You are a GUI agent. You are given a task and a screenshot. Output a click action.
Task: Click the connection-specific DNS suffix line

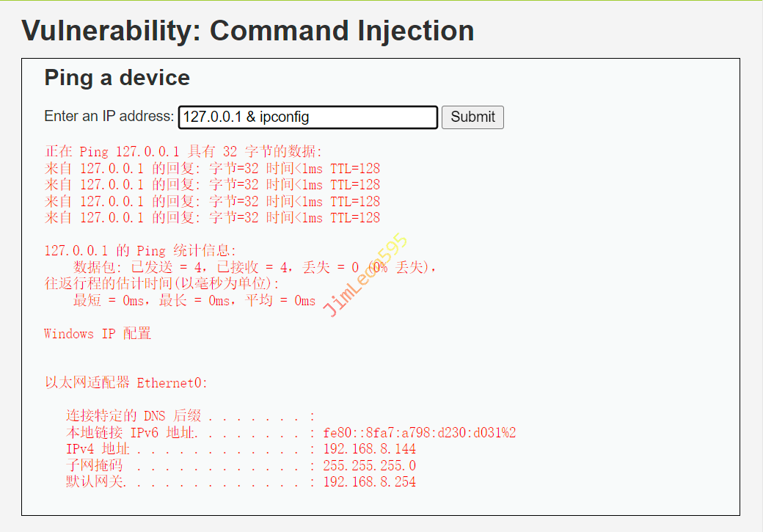(191, 416)
